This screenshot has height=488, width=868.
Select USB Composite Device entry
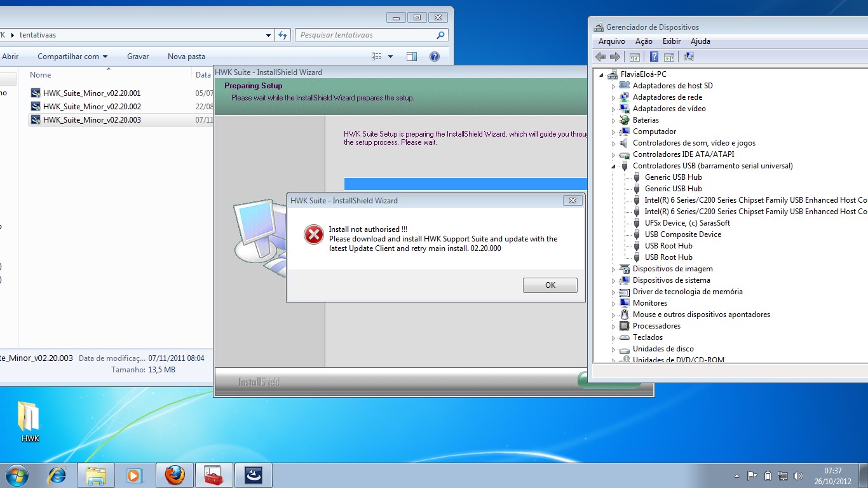[683, 234]
